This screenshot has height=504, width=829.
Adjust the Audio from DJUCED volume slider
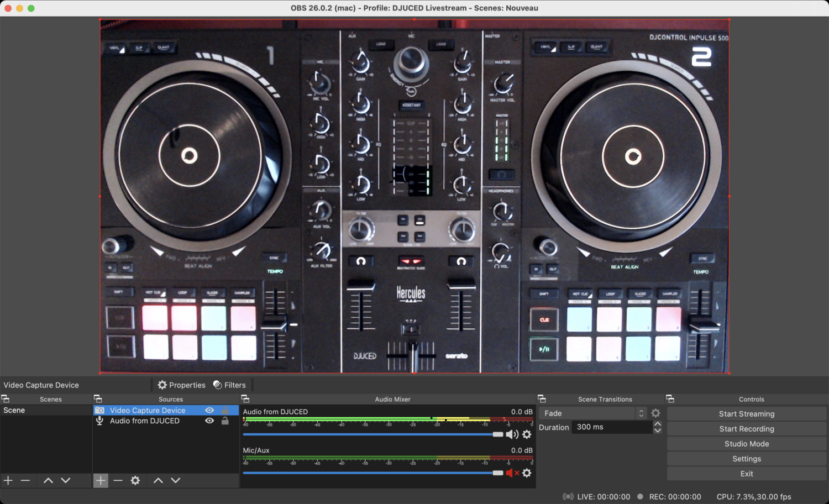pyautogui.click(x=498, y=434)
